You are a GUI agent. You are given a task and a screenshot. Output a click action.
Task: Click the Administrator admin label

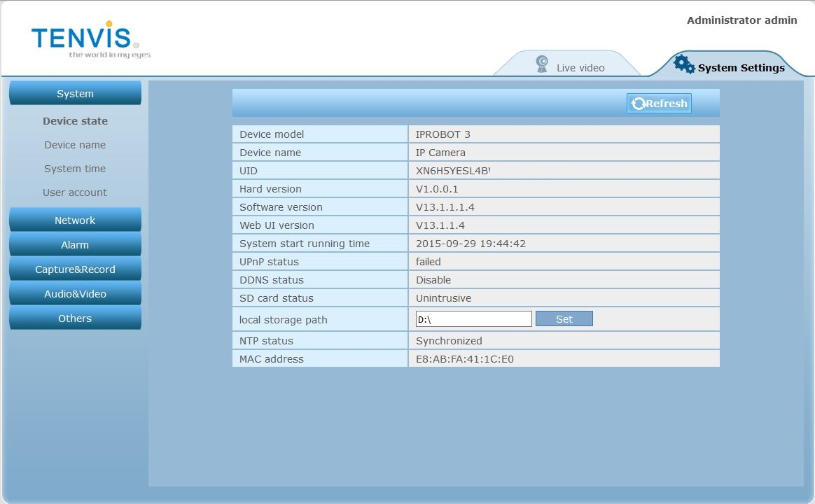741,20
